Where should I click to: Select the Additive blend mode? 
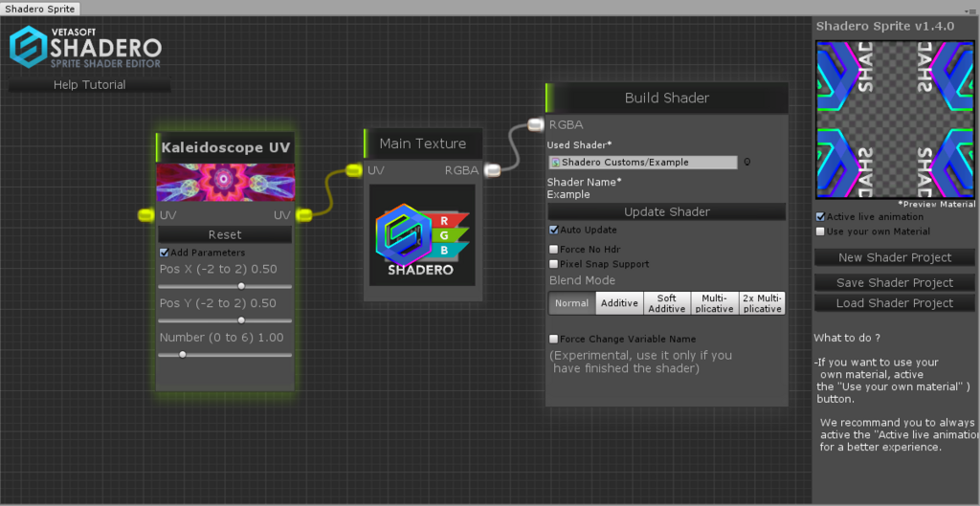point(619,303)
